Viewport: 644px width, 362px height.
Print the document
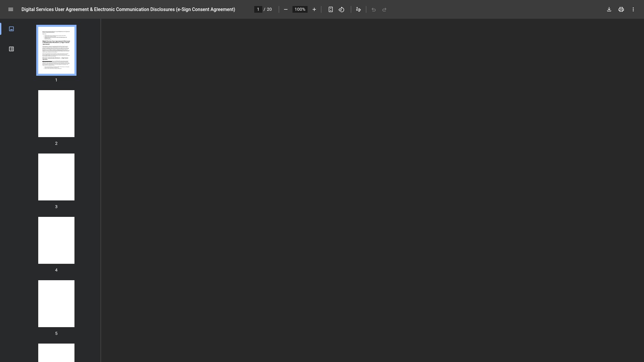tap(621, 9)
